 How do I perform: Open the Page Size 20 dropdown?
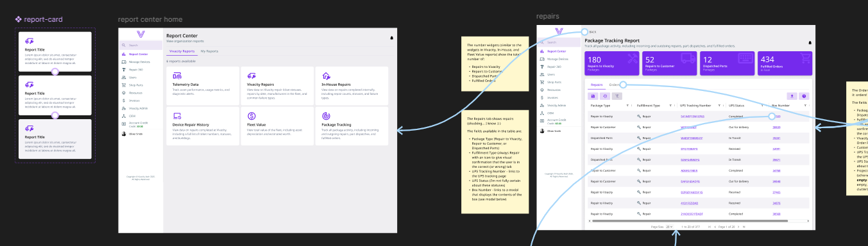point(669,227)
